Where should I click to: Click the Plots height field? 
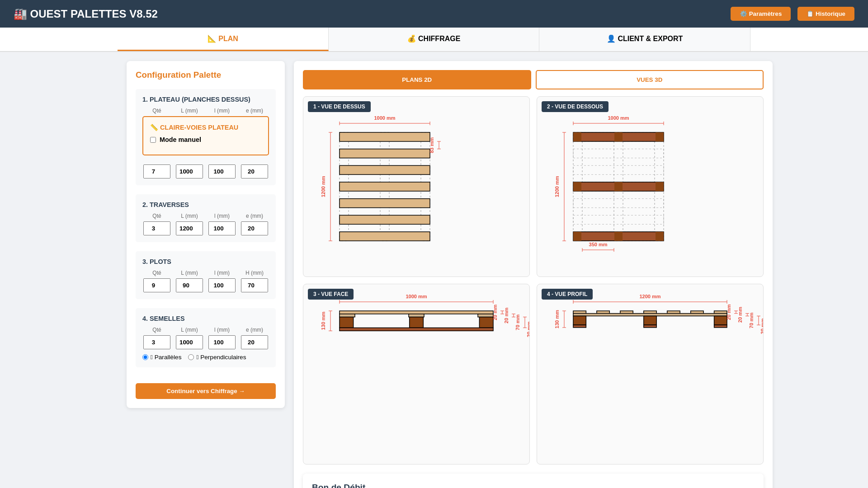[255, 286]
